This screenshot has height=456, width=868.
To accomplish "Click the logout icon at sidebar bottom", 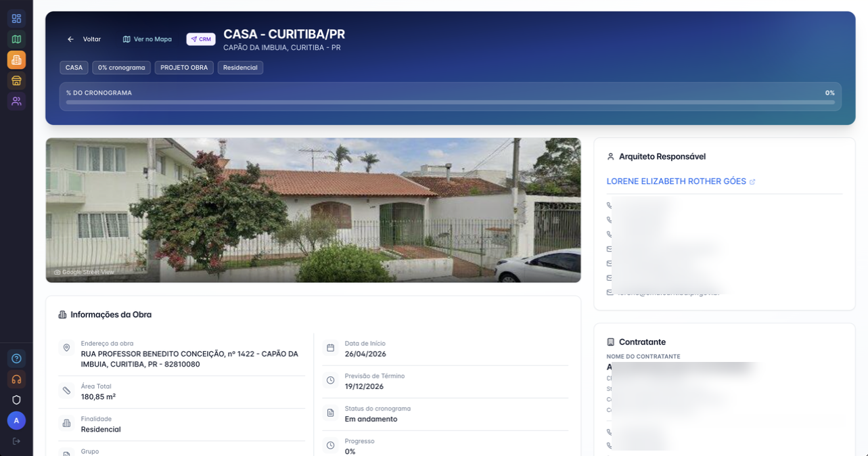I will [16, 441].
